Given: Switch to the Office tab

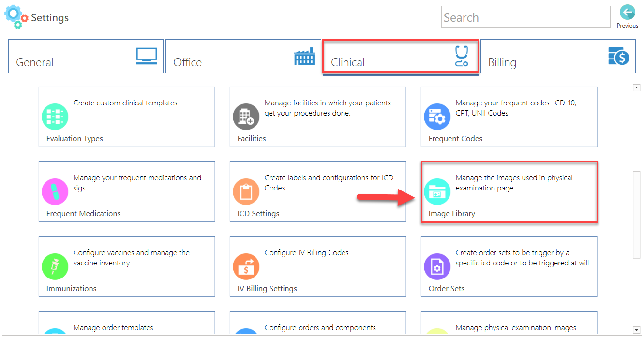Looking at the screenshot, I should tap(243, 56).
